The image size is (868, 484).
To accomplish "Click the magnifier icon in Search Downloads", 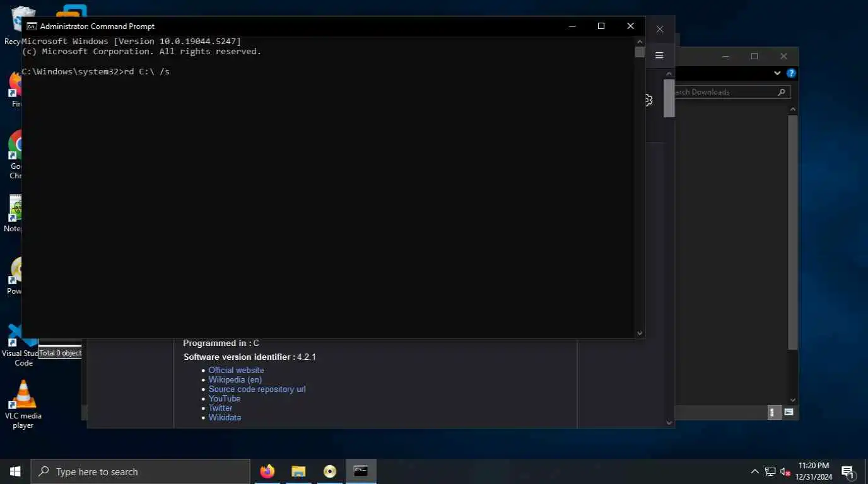I will (x=782, y=92).
